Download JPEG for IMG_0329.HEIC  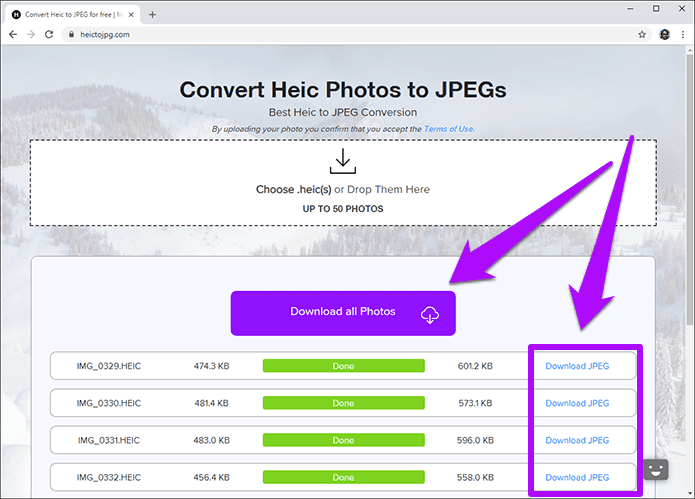point(577,366)
